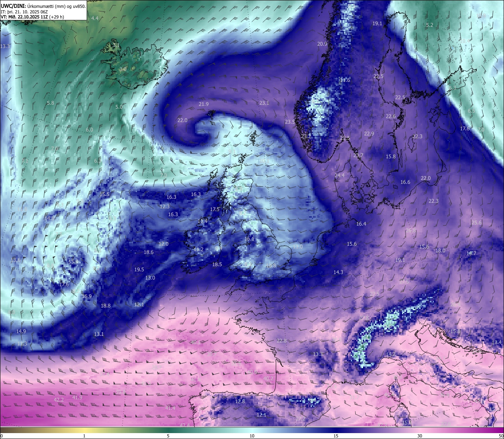Click the 22.8 value over France
Screen dimensions: 504x439
tap(282, 341)
